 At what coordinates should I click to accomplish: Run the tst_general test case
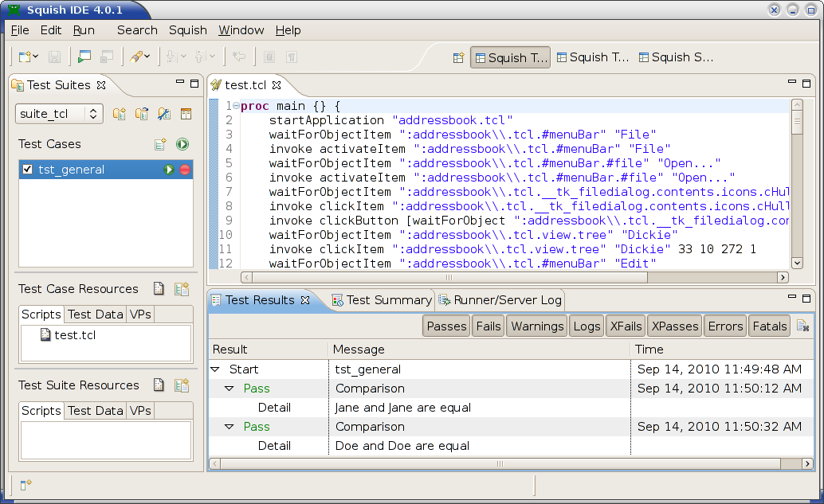point(169,170)
